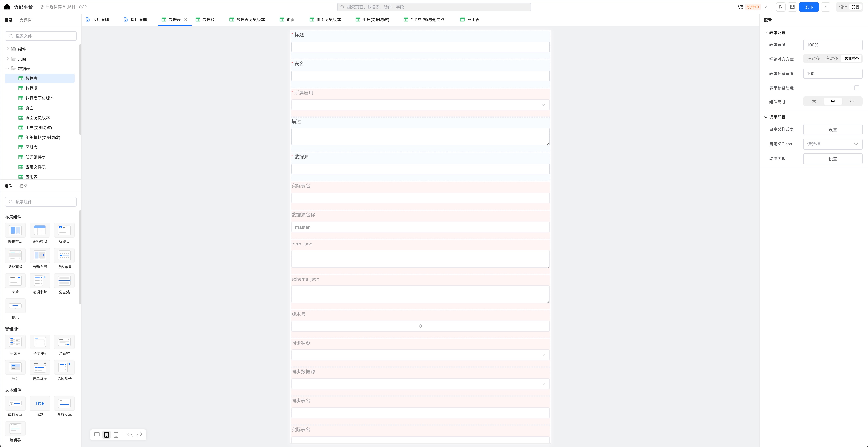Screen dimensions: 868x447
Task: Select the 标签页 component
Action: (64, 233)
